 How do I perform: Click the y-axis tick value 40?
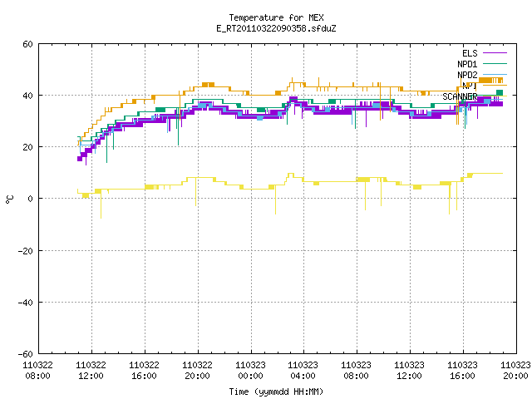point(27,96)
